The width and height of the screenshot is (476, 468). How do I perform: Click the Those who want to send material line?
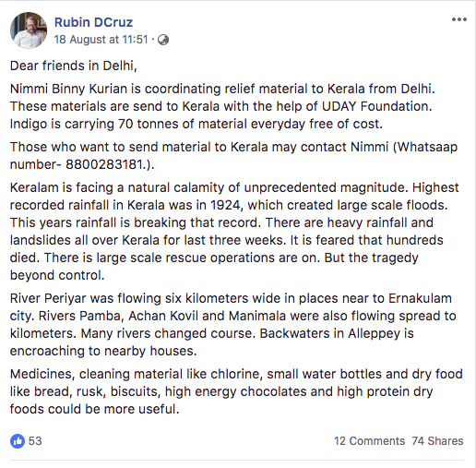pyautogui.click(x=233, y=156)
